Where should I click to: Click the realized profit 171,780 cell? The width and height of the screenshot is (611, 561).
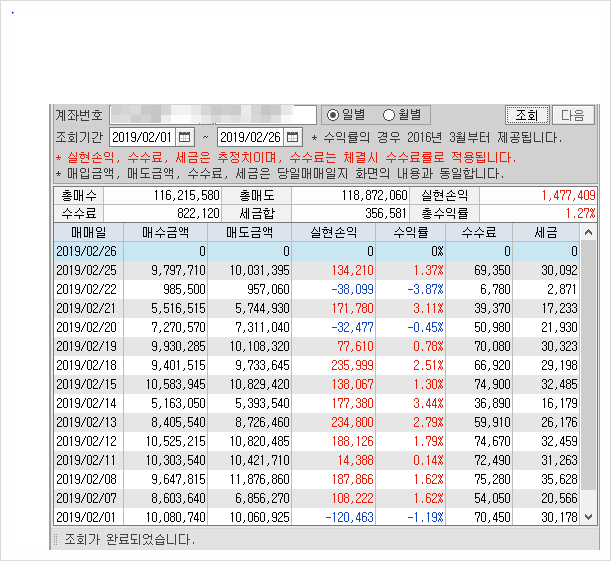pos(334,309)
